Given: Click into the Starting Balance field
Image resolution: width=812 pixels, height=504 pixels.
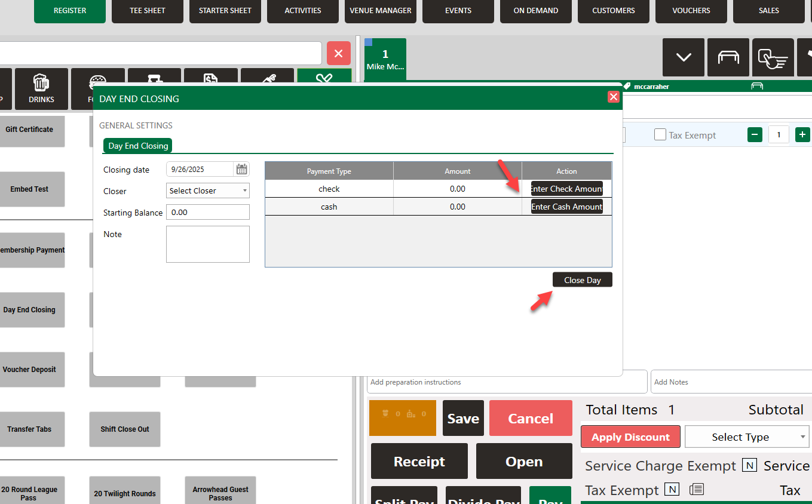Looking at the screenshot, I should click(207, 212).
